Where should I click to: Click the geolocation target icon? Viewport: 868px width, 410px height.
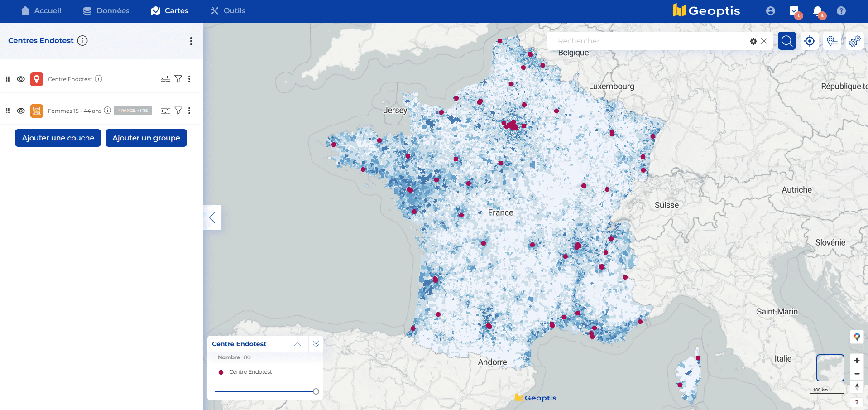point(810,41)
